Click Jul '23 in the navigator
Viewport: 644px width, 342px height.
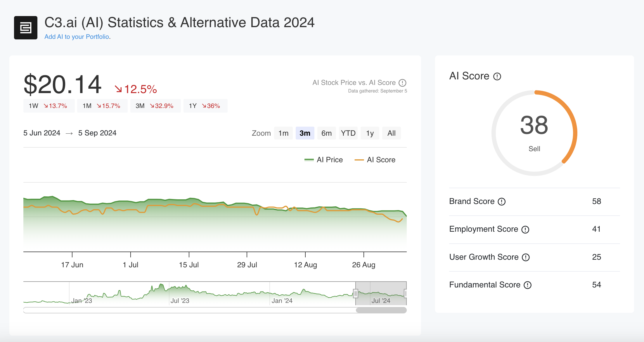180,301
